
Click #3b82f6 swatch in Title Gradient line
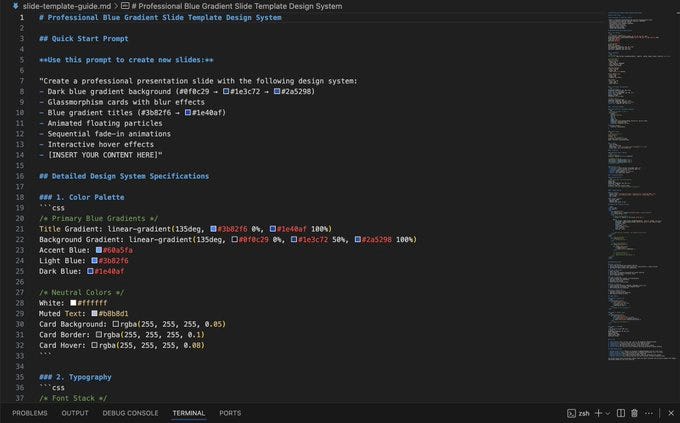pyautogui.click(x=213, y=229)
